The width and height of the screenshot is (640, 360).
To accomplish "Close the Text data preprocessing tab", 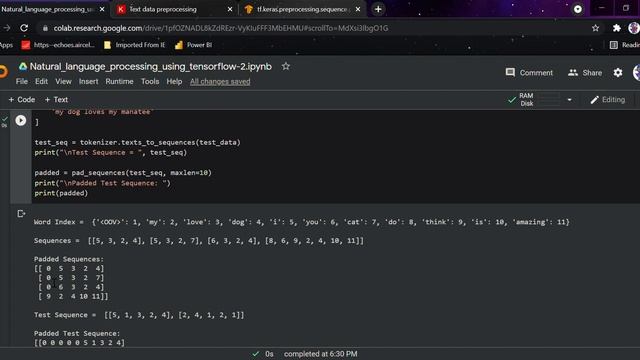I will coord(230,9).
